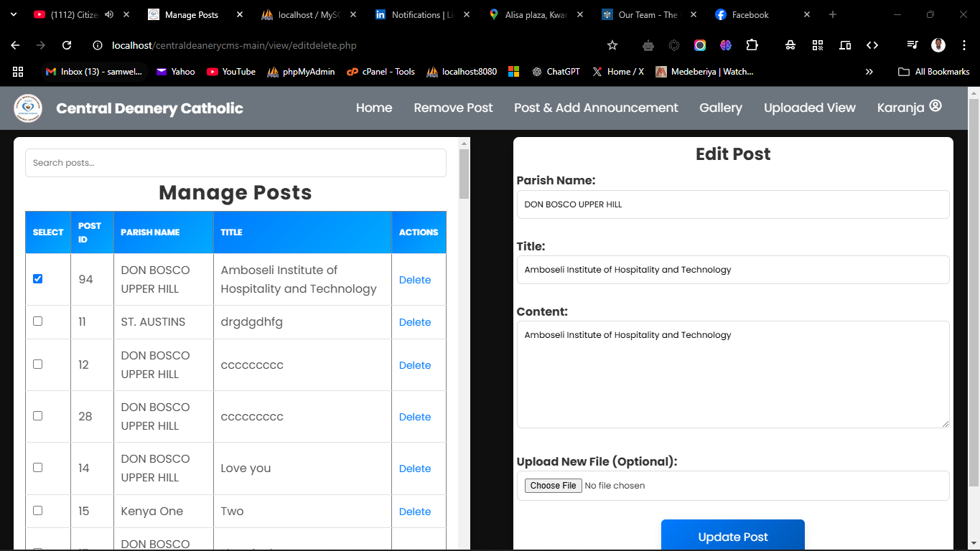The image size is (980, 551).
Task: Open the YouTube bookmark
Action: (x=231, y=72)
